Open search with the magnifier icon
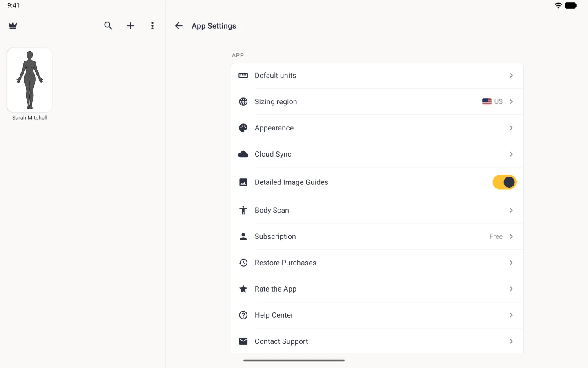This screenshot has height=368, width=588. click(x=108, y=26)
